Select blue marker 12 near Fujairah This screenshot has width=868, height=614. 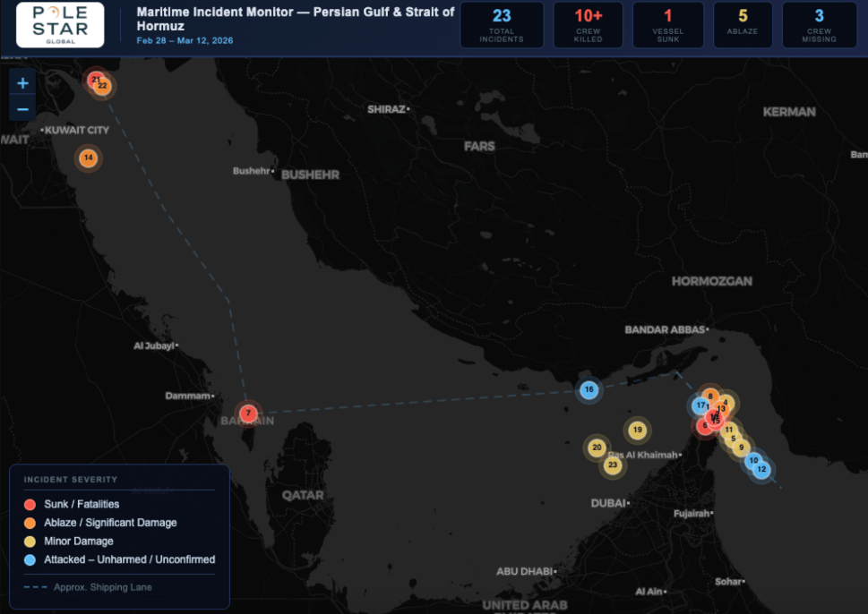tap(761, 469)
